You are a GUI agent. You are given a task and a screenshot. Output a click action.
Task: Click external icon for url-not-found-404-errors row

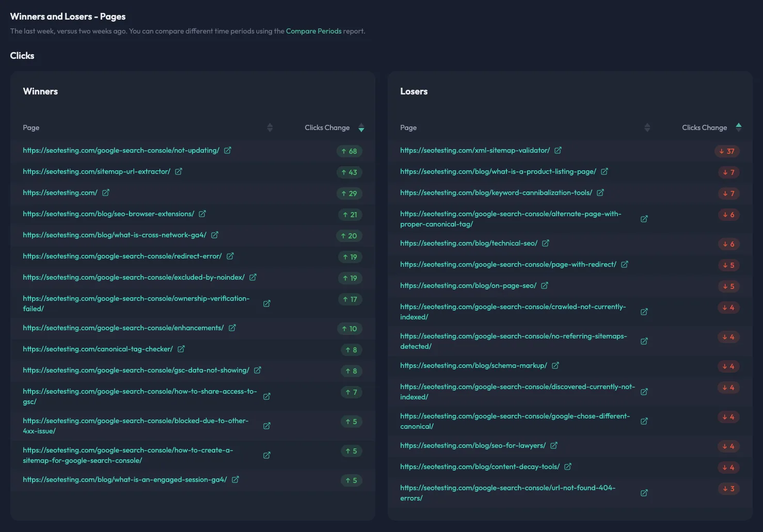pos(644,493)
